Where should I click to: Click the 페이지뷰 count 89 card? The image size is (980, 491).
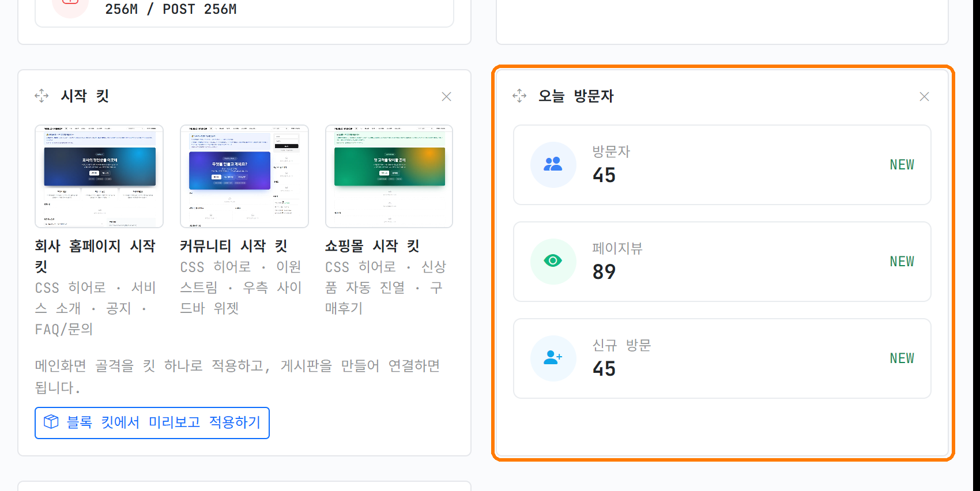click(x=722, y=262)
